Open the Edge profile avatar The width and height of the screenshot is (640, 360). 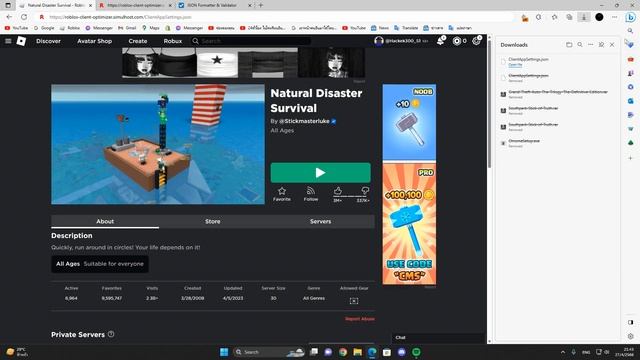pos(599,17)
